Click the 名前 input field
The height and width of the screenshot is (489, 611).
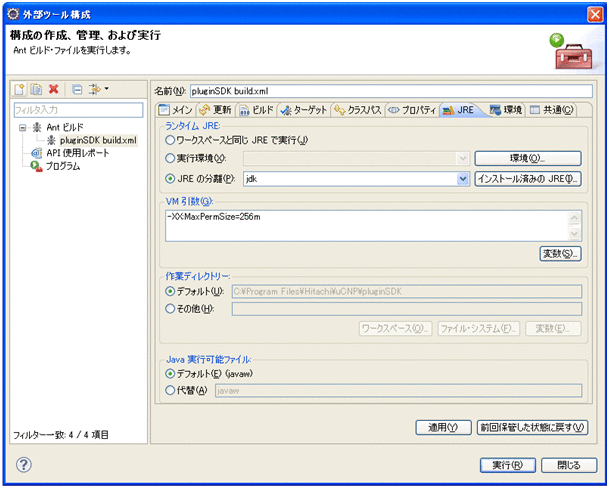pyautogui.click(x=391, y=91)
